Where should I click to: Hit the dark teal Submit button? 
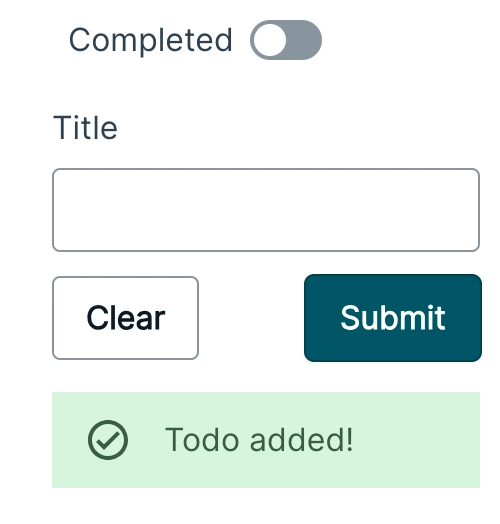click(x=393, y=318)
